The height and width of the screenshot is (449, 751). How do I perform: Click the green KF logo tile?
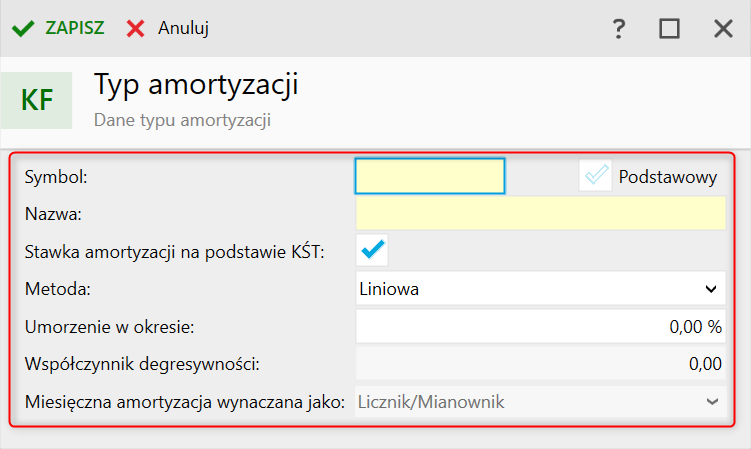click(36, 100)
